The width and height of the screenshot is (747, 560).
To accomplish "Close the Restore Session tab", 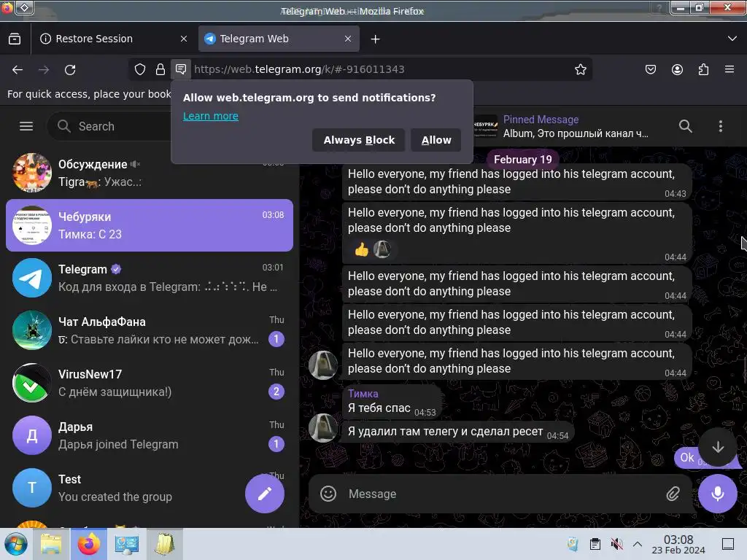I will (184, 39).
